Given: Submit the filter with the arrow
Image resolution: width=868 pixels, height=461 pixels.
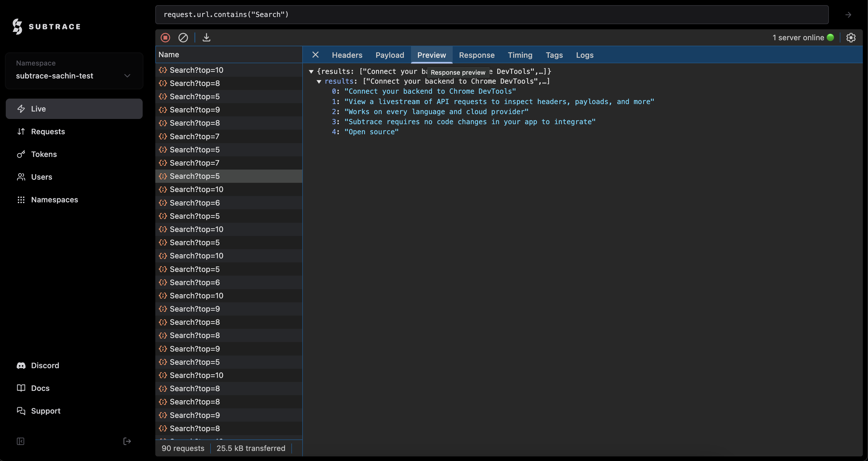Looking at the screenshot, I should [x=848, y=15].
